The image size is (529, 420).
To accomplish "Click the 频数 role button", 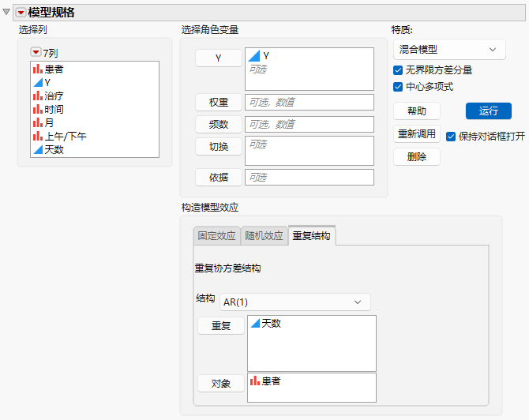I will [218, 125].
